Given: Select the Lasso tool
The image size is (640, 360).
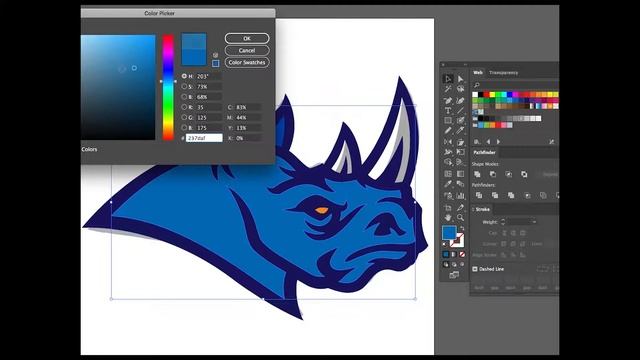Looking at the screenshot, I should point(460,89).
